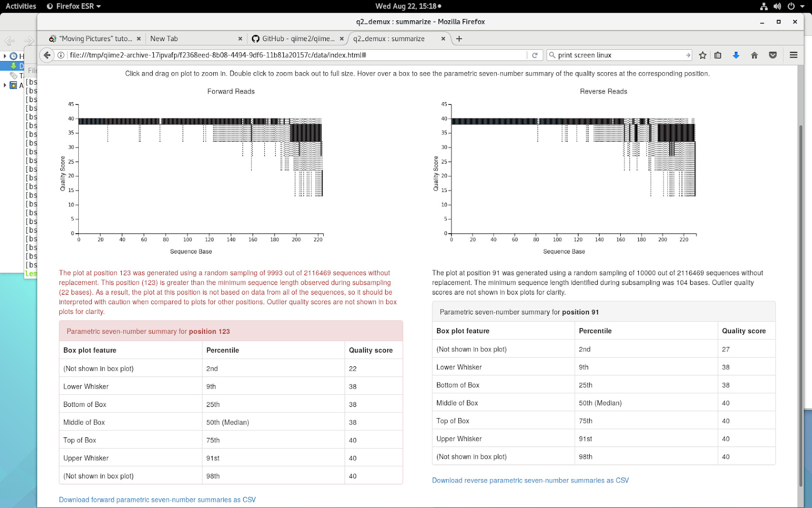Close the "Moving Pictures" tutorial tab

coord(139,39)
